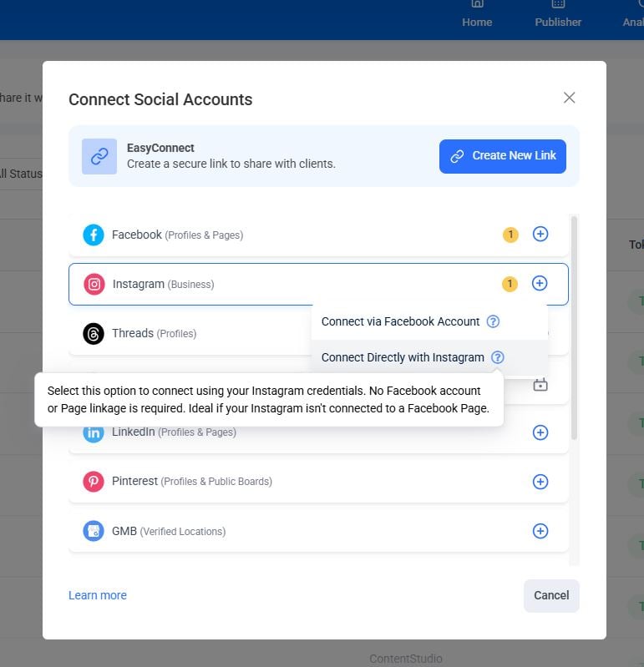Close the Connect Social Accounts dialog
Viewport: 644px width, 667px height.
tap(569, 98)
